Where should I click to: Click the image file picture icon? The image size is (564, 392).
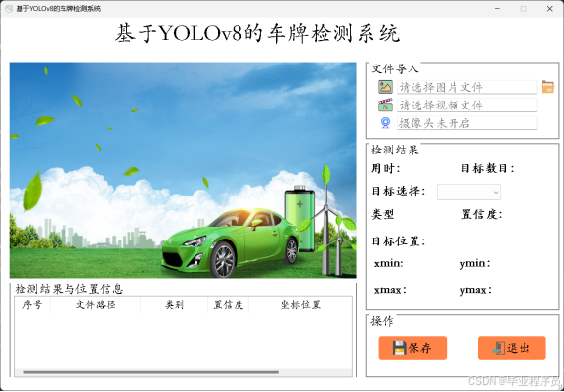coord(385,87)
